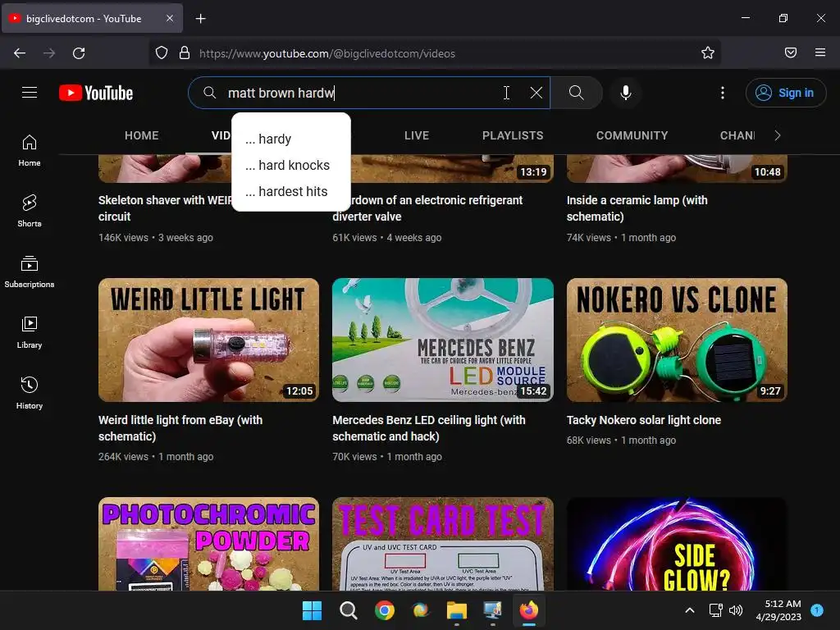The width and height of the screenshot is (840, 630).
Task: Click the Sign in button
Action: coord(785,93)
